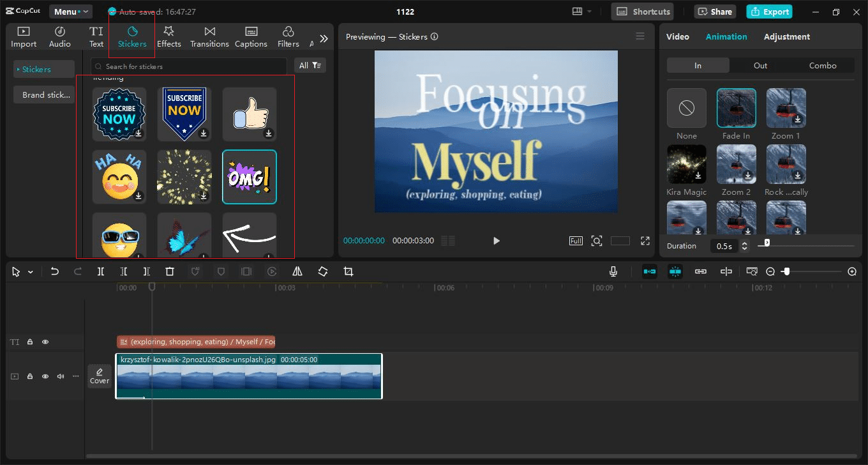Split the clip with the split tool
Screen dimensions: 868x465
100,271
